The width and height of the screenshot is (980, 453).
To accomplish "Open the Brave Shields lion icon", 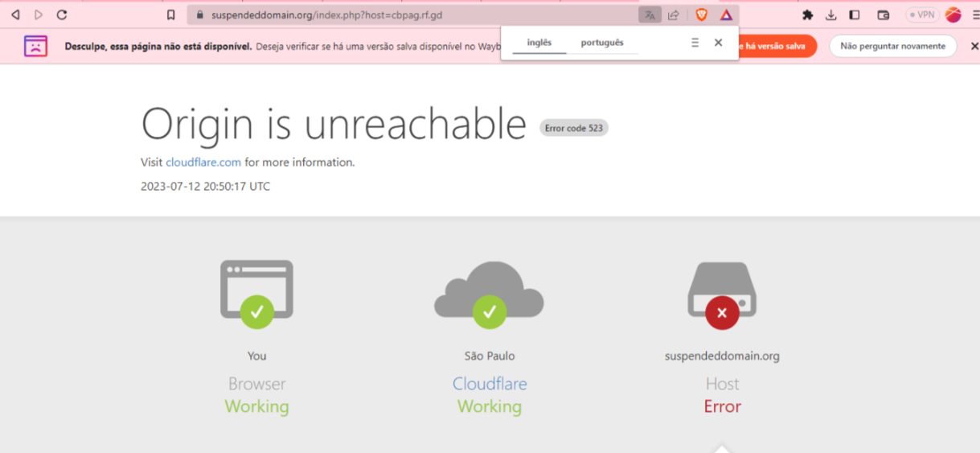I will click(x=702, y=14).
